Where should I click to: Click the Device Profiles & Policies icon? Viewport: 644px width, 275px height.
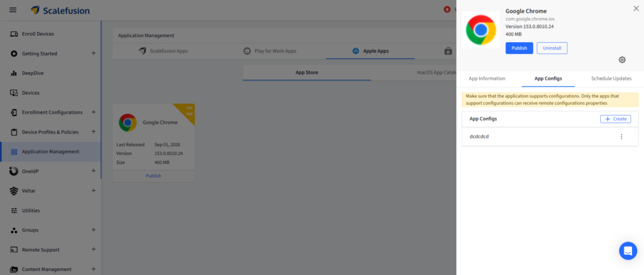14,132
